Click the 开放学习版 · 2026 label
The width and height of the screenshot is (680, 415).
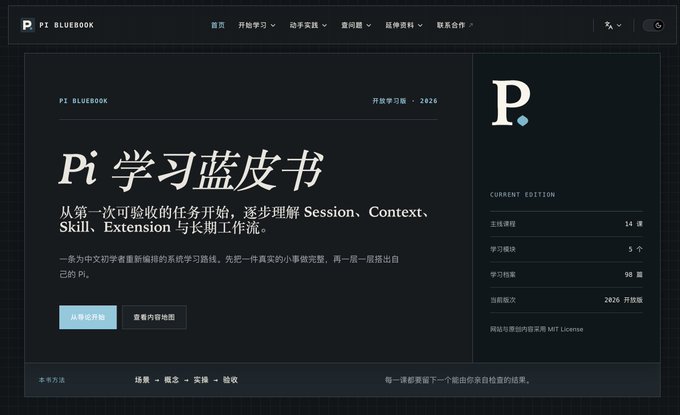[405, 101]
